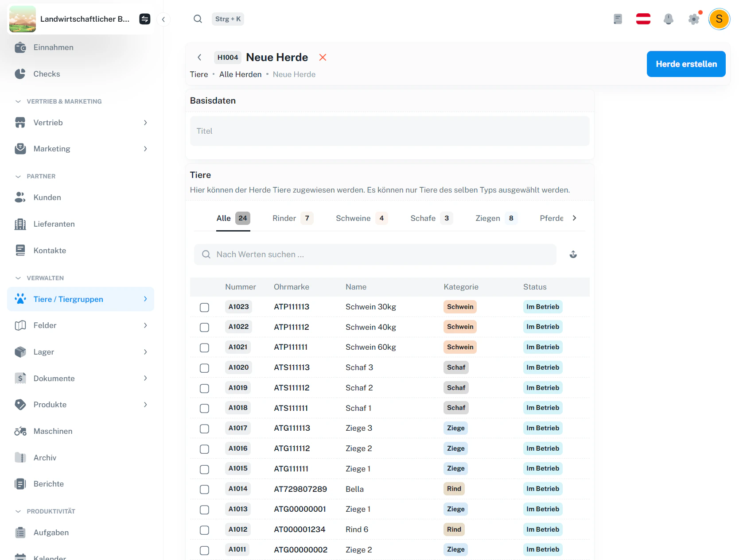747x560 pixels.
Task: Click the red X to discard Neue Herde
Action: pyautogui.click(x=323, y=58)
